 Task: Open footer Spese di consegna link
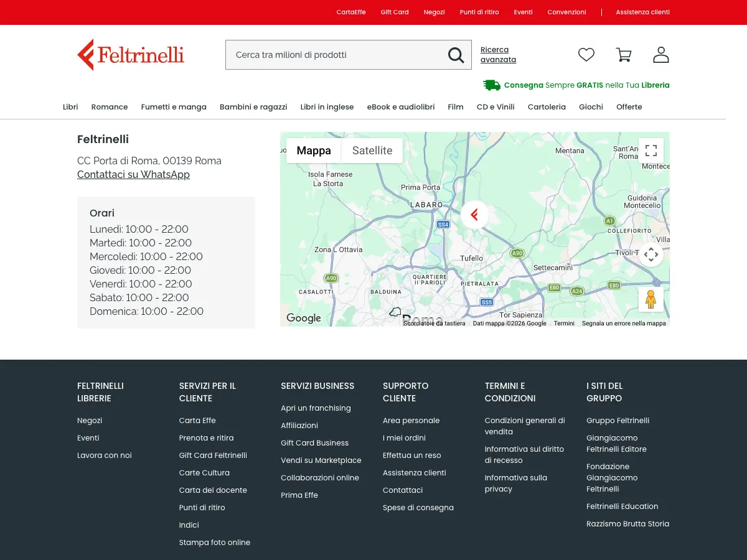coord(418,508)
